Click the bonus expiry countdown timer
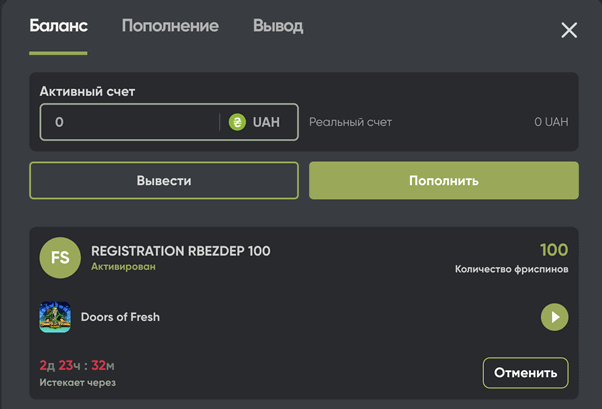 77,366
